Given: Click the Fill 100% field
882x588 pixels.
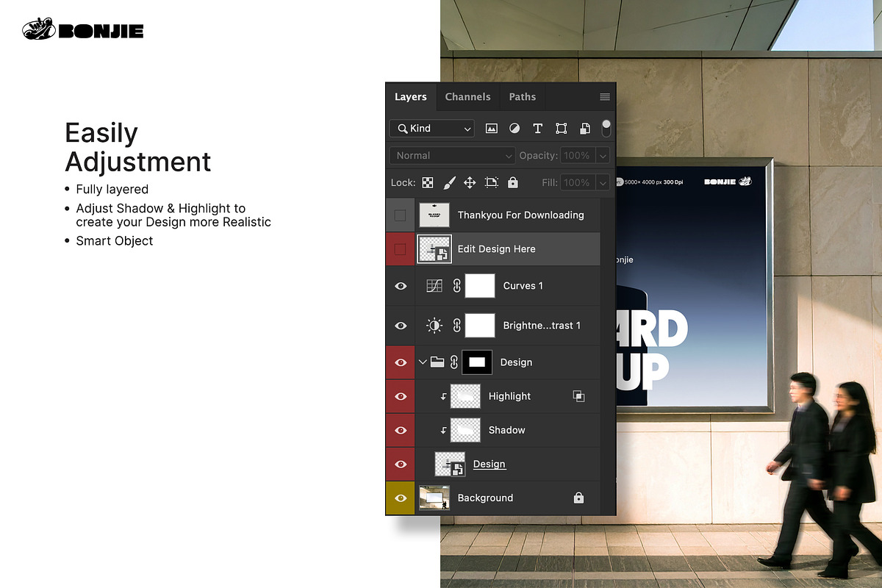Looking at the screenshot, I should (x=578, y=182).
